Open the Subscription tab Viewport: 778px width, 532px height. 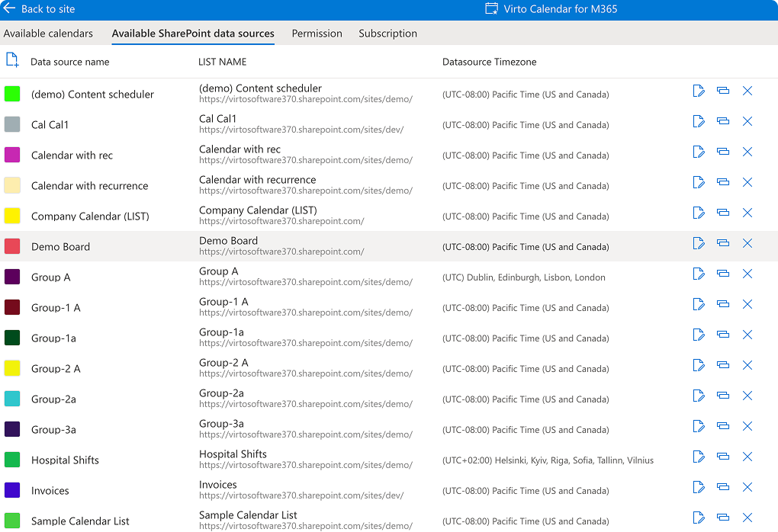point(388,34)
